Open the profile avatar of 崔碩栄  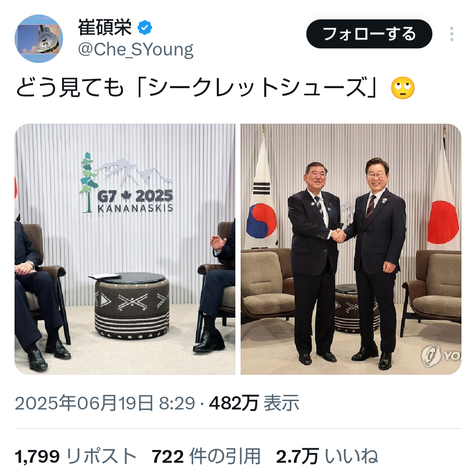point(39,38)
